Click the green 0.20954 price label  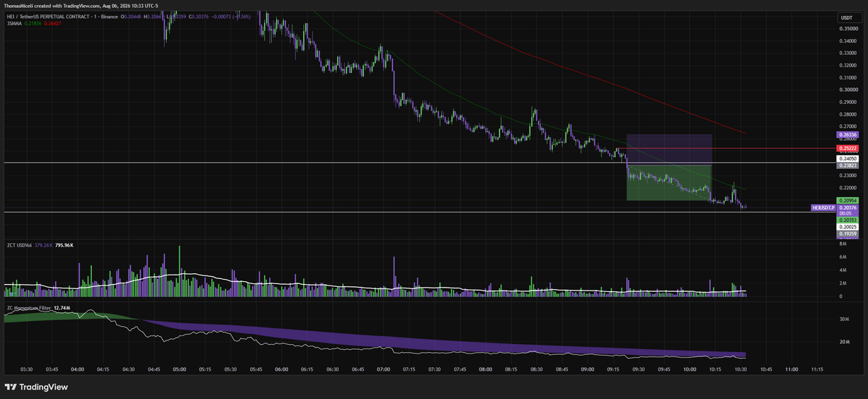click(847, 200)
